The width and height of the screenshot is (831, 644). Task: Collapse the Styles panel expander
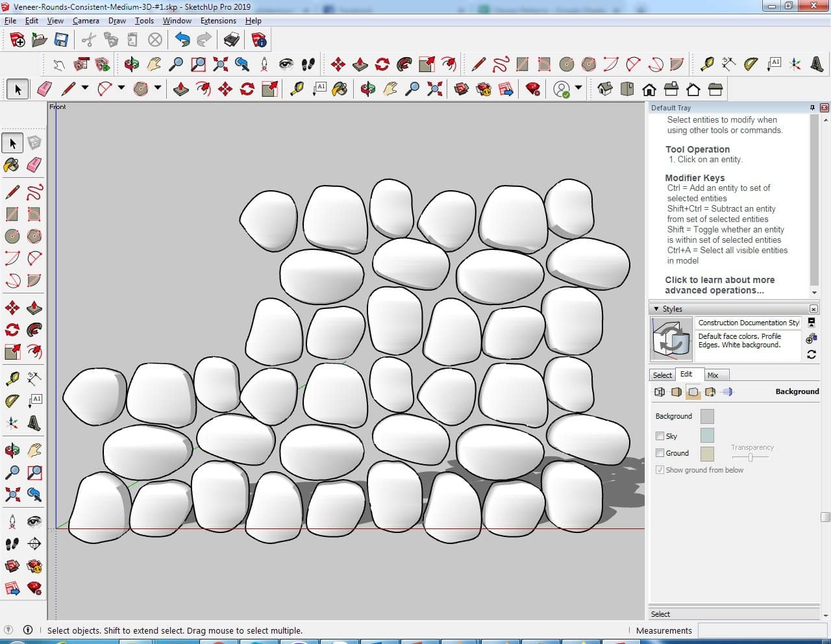pyautogui.click(x=656, y=309)
